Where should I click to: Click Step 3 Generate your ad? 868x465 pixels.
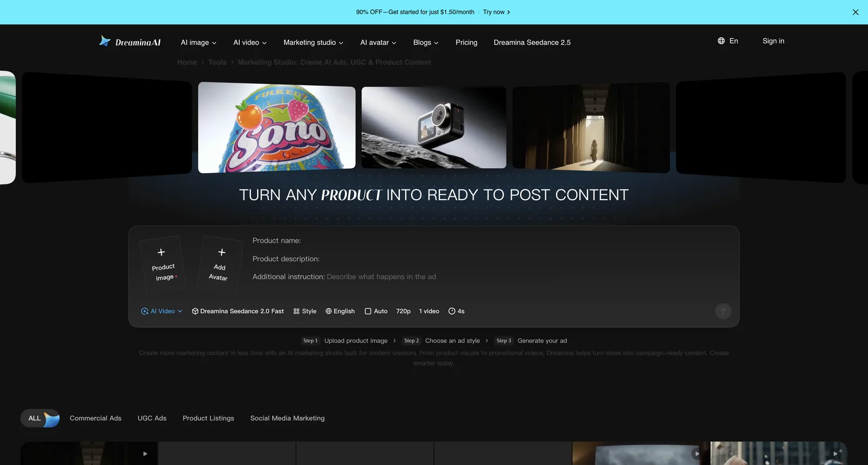click(531, 341)
